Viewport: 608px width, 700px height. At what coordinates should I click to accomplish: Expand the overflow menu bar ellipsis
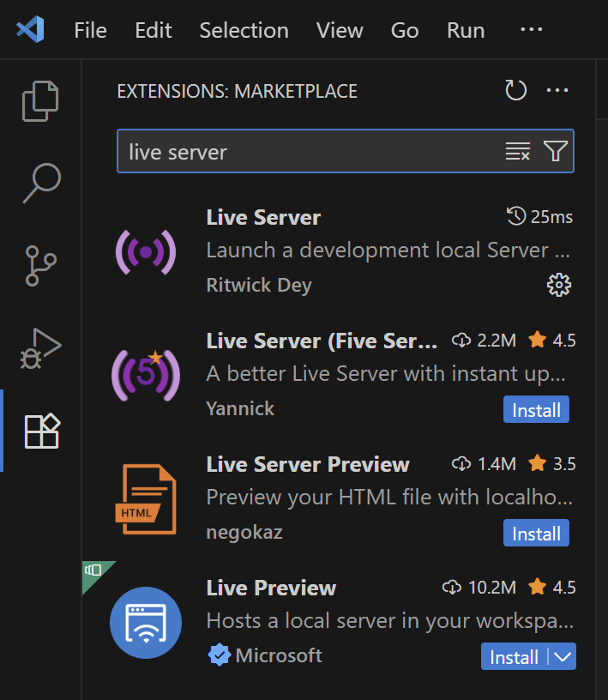coord(531,30)
